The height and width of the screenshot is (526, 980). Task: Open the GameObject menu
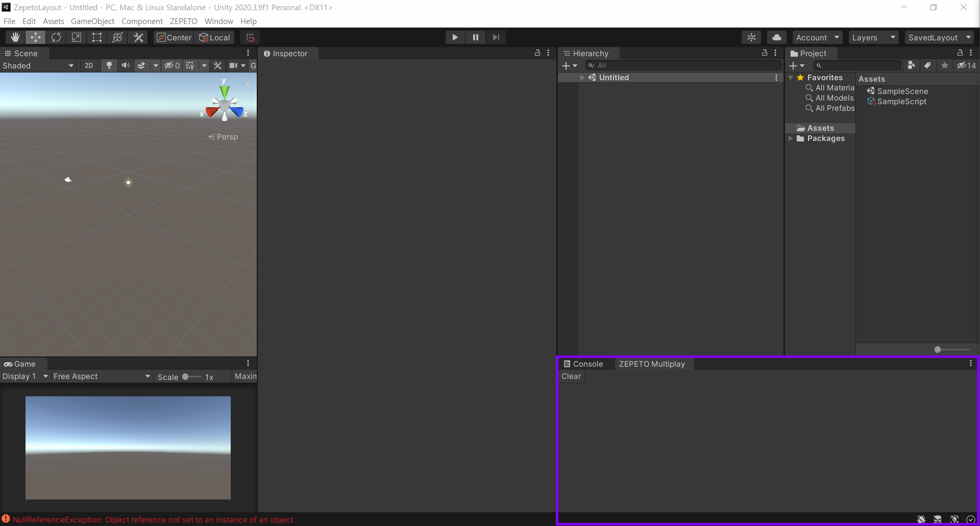point(92,21)
